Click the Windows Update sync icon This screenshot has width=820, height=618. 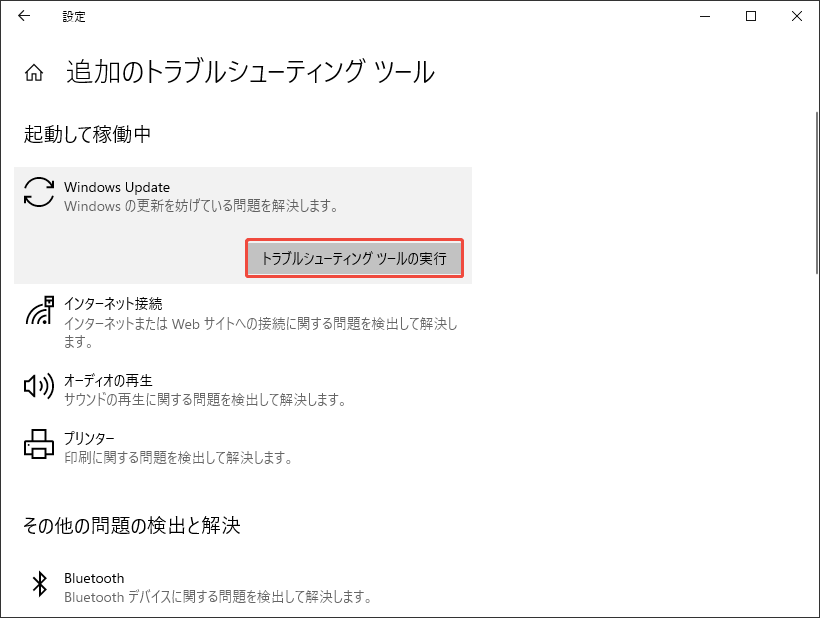coord(39,192)
